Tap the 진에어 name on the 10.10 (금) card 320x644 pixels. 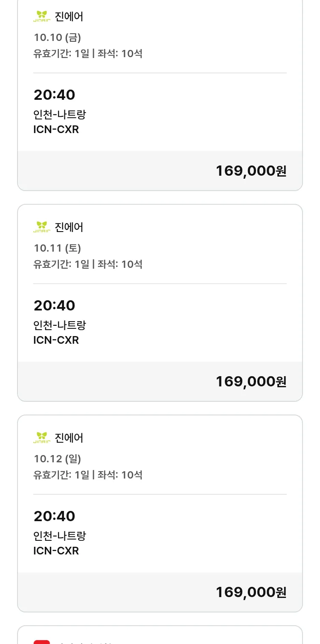[69, 17]
